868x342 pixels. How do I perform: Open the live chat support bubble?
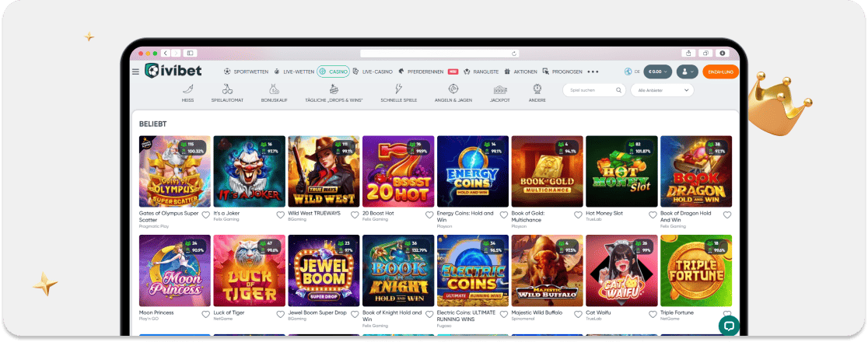point(729,326)
